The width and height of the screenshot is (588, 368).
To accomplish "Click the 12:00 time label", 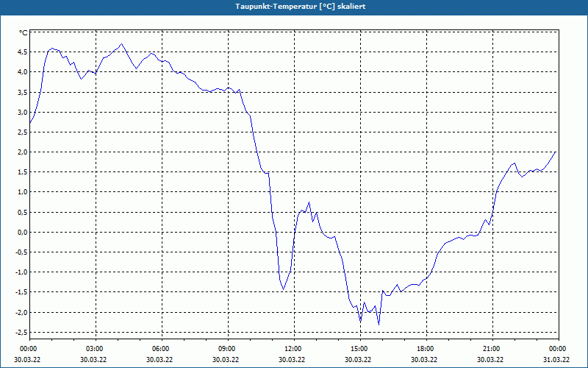I will 295,349.
